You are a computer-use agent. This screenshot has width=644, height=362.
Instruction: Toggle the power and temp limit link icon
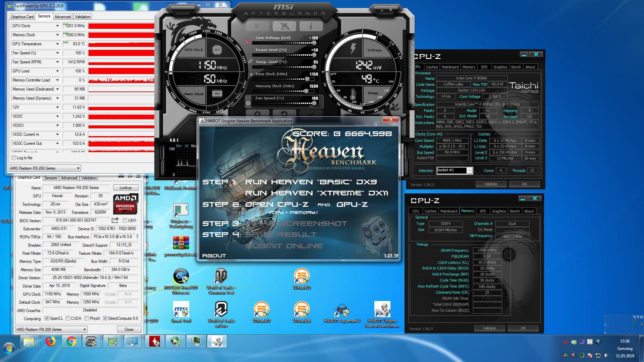[250, 61]
